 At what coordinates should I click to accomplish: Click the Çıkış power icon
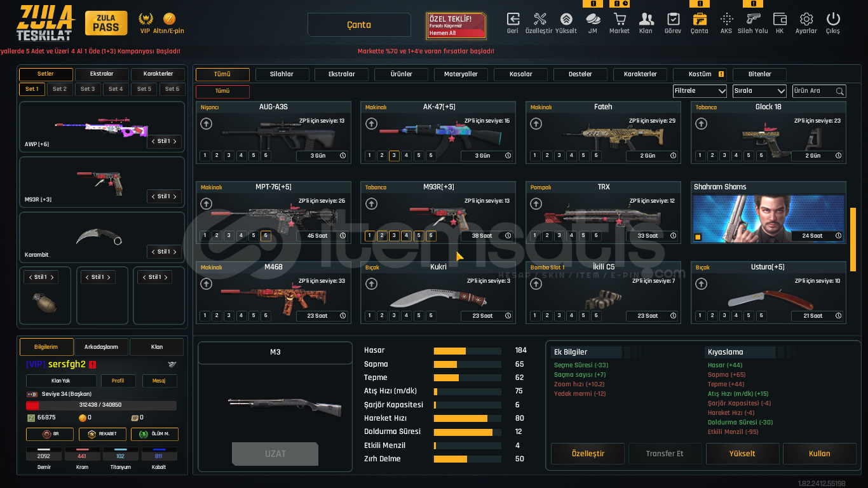(x=832, y=20)
